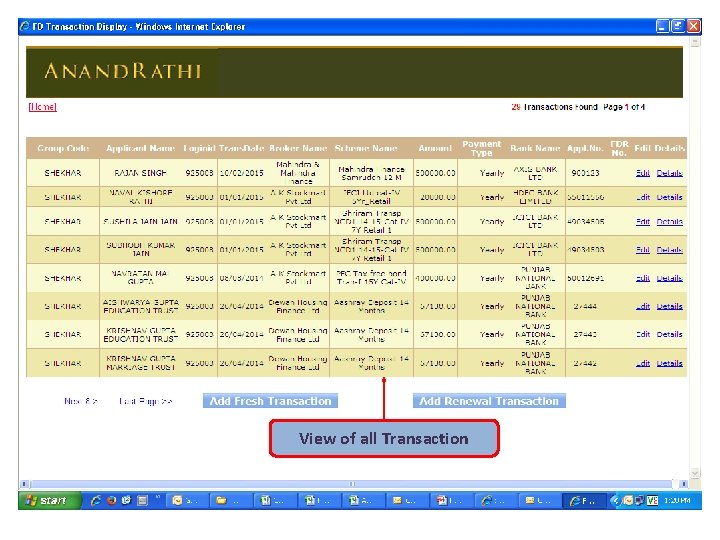
Task: Click Add Fresh Transaction button
Action: (270, 401)
